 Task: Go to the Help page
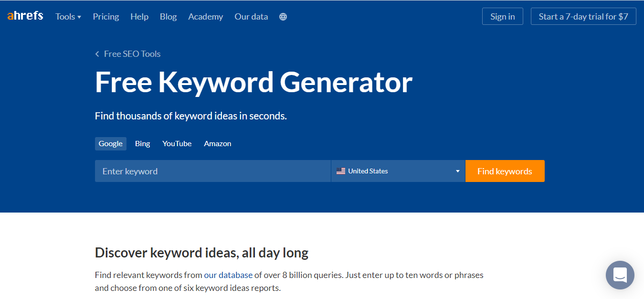(139, 17)
